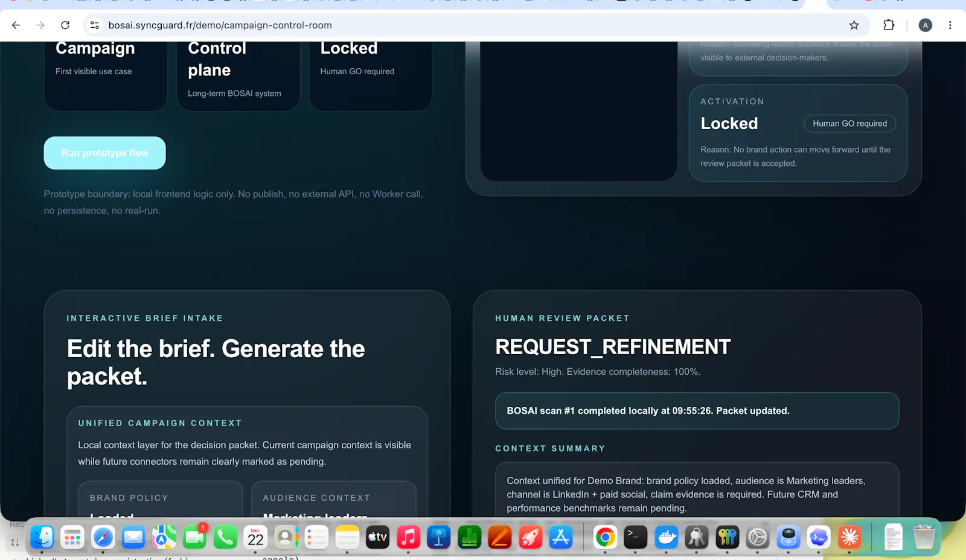
Task: Open Contacts from the dock
Action: point(286,537)
